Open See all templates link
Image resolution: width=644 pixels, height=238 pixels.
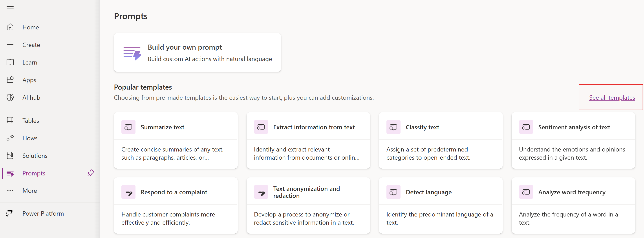tap(612, 97)
